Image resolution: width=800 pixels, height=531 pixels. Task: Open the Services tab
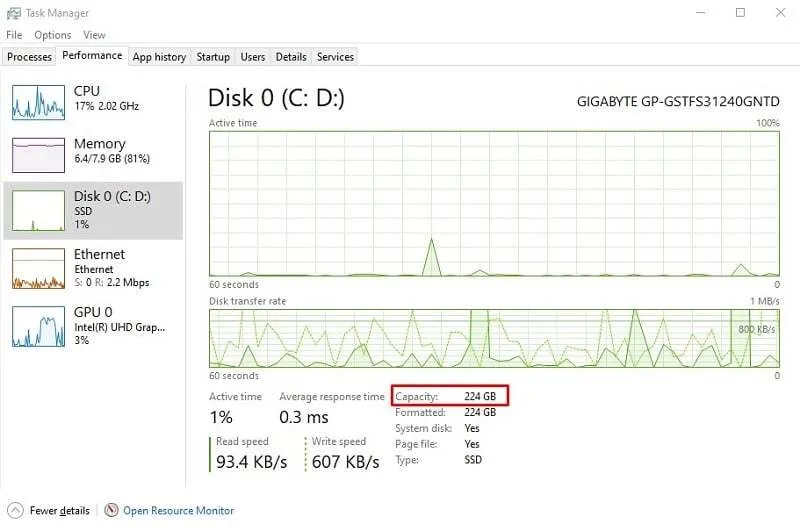click(335, 57)
